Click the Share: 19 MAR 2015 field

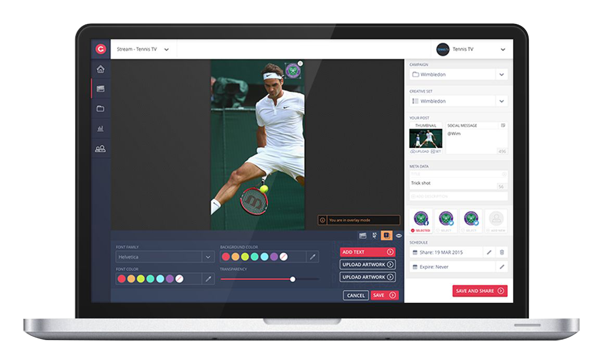point(446,252)
